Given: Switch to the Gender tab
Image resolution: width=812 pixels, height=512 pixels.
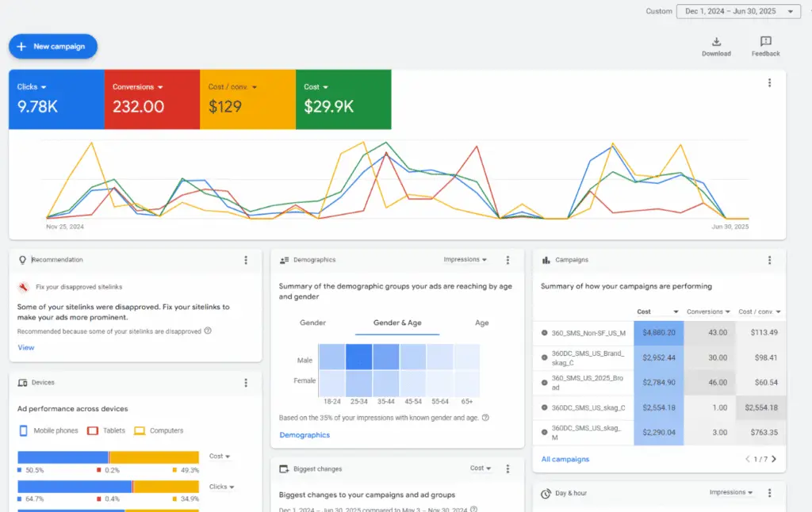Looking at the screenshot, I should (312, 323).
